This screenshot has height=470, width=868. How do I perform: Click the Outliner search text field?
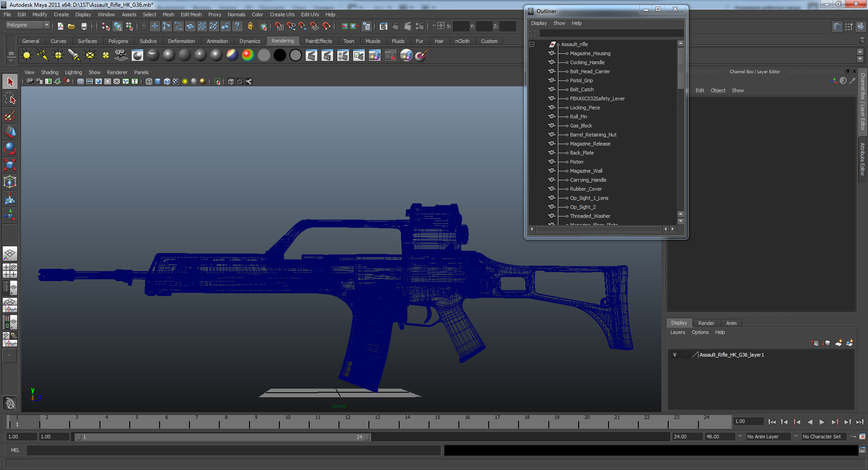pos(611,33)
